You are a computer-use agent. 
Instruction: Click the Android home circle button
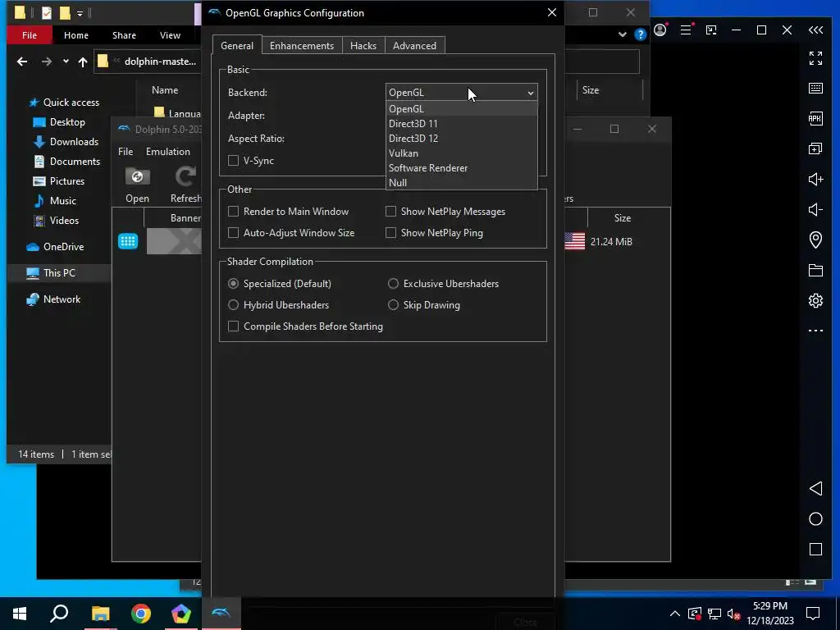click(815, 518)
